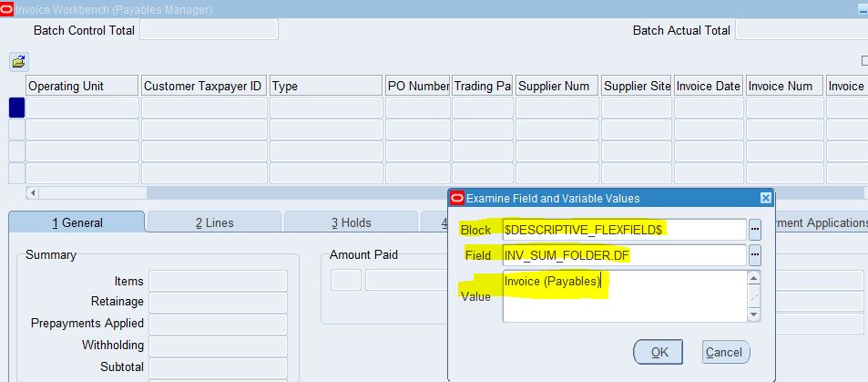Select the Invoice Date column header
Viewport: 868px width, 382px height.
[709, 86]
